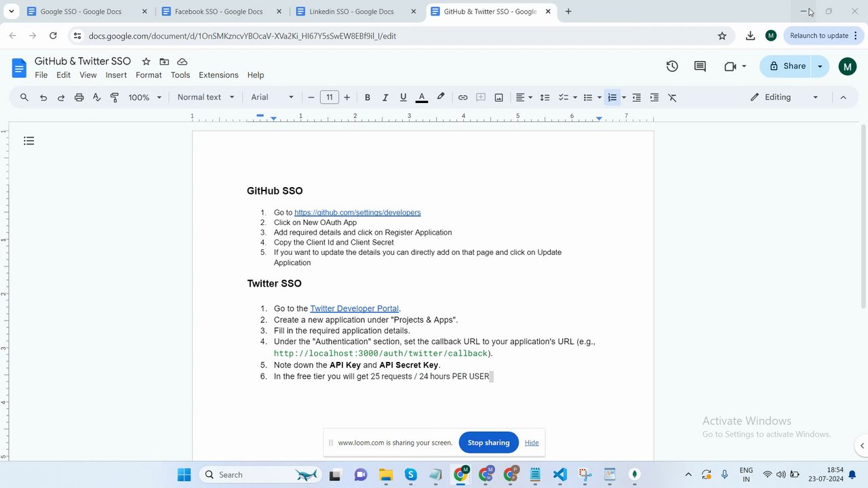The width and height of the screenshot is (868, 488).
Task: Open the text color picker
Action: [422, 98]
